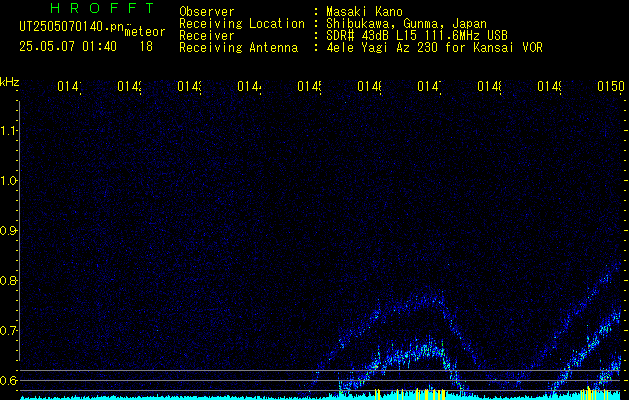The width and height of the screenshot is (629, 400).
Task: Select receiver value SDR# 43dB L15 111.6MHz USB
Action: click(417, 36)
